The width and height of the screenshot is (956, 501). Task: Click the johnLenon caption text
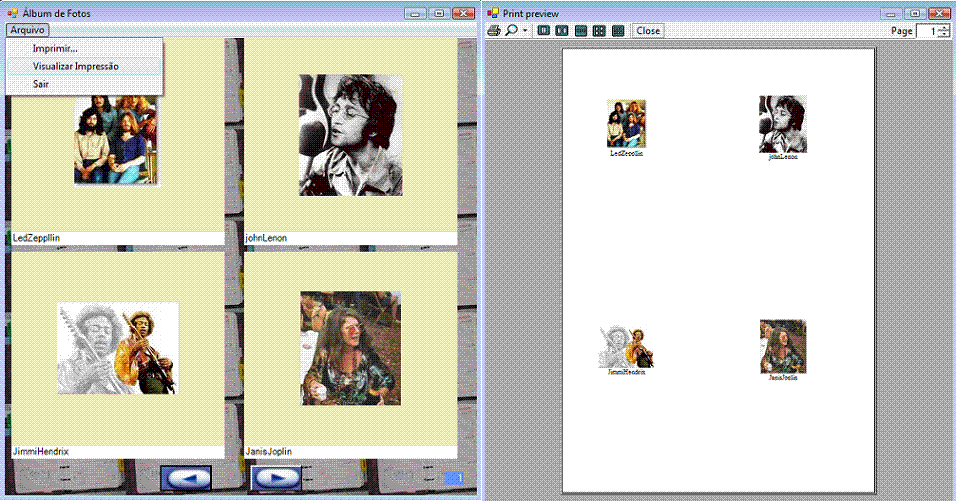click(266, 238)
